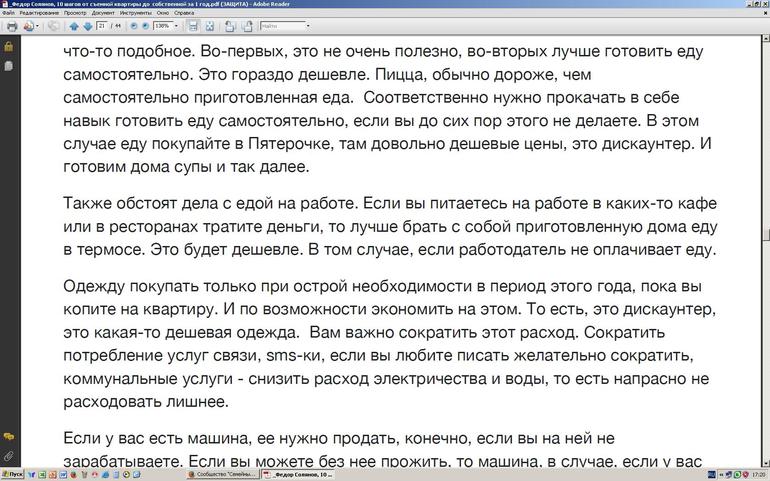
Task: Open the security lock panel in sidebar
Action: (x=8, y=47)
